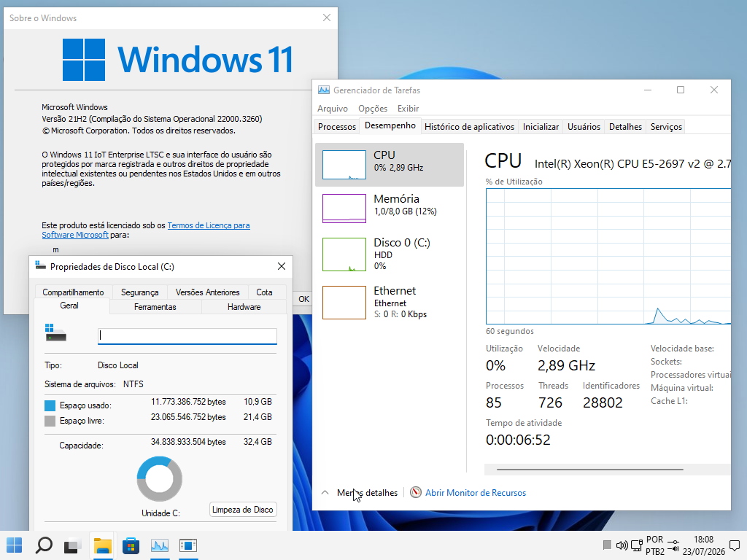The image size is (747, 560).
Task: Select the Geral properties tab
Action: coord(69,306)
